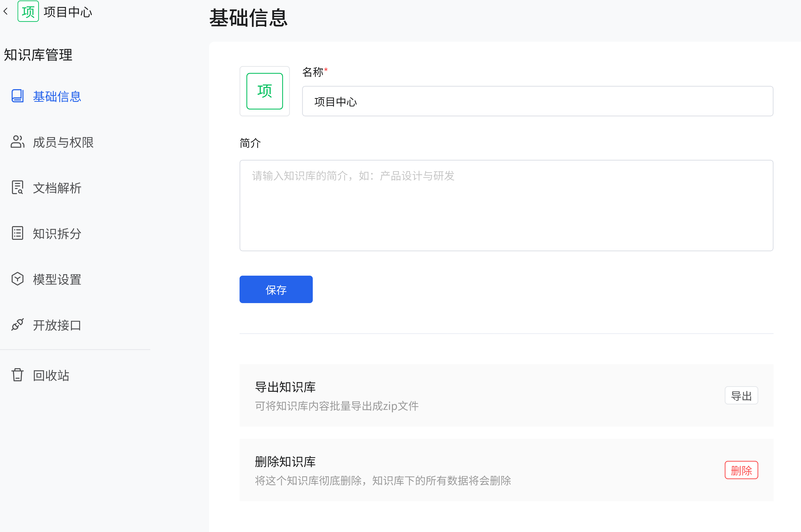The width and height of the screenshot is (801, 532).
Task: Click the green 项 header logo icon
Action: click(28, 12)
